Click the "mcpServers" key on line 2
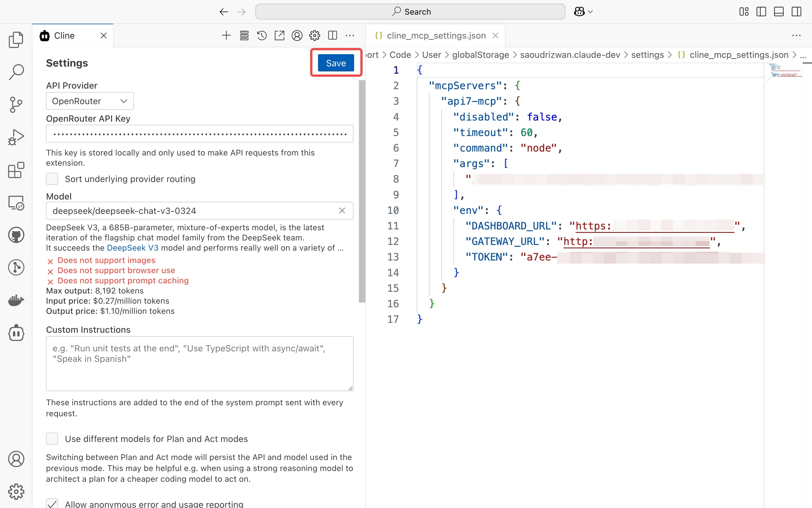 click(x=465, y=86)
